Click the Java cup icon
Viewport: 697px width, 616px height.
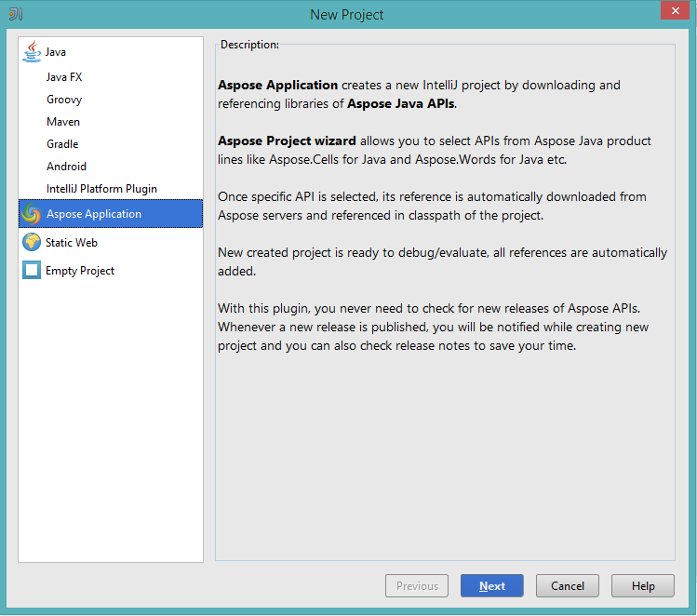click(x=32, y=51)
